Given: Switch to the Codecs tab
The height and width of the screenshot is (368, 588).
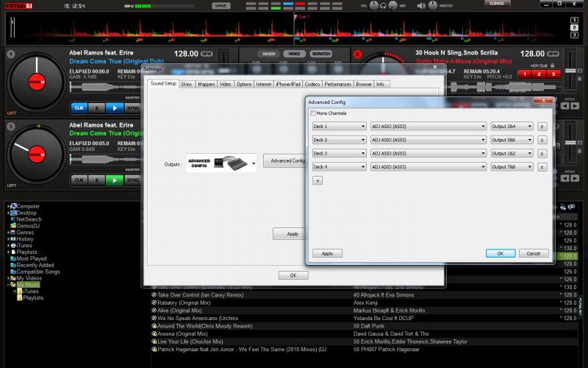Looking at the screenshot, I should coord(312,85).
